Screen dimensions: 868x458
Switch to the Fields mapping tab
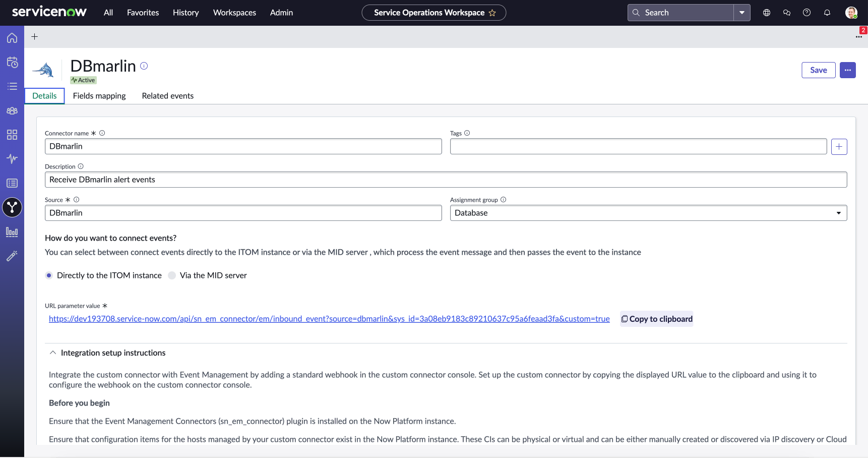pos(99,96)
